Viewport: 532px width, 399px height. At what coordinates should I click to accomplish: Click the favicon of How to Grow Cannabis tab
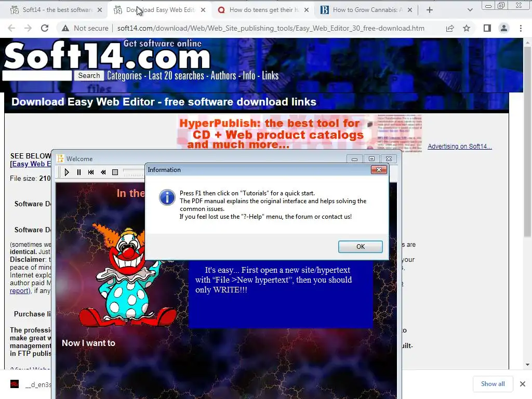pyautogui.click(x=325, y=10)
